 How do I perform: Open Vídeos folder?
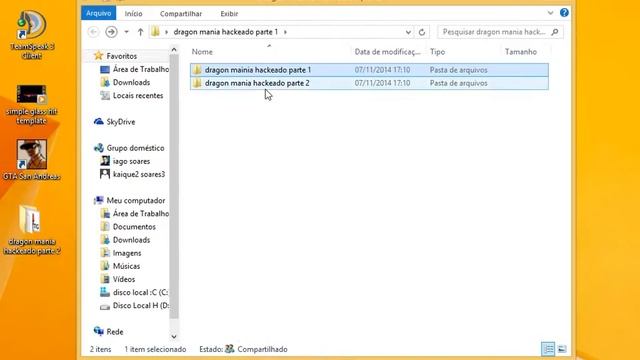click(124, 279)
